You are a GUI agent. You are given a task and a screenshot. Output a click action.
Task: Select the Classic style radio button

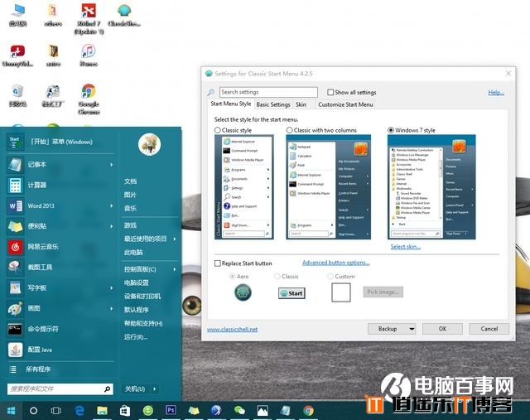pos(218,130)
